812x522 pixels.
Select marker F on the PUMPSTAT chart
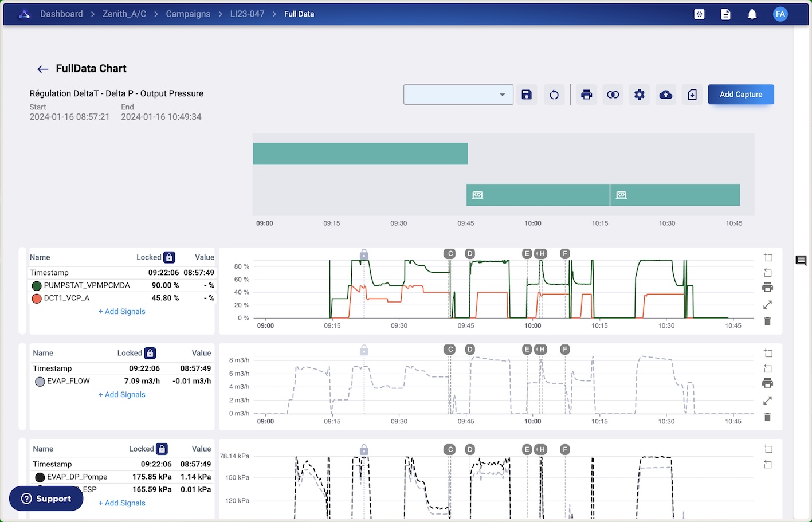(x=565, y=253)
